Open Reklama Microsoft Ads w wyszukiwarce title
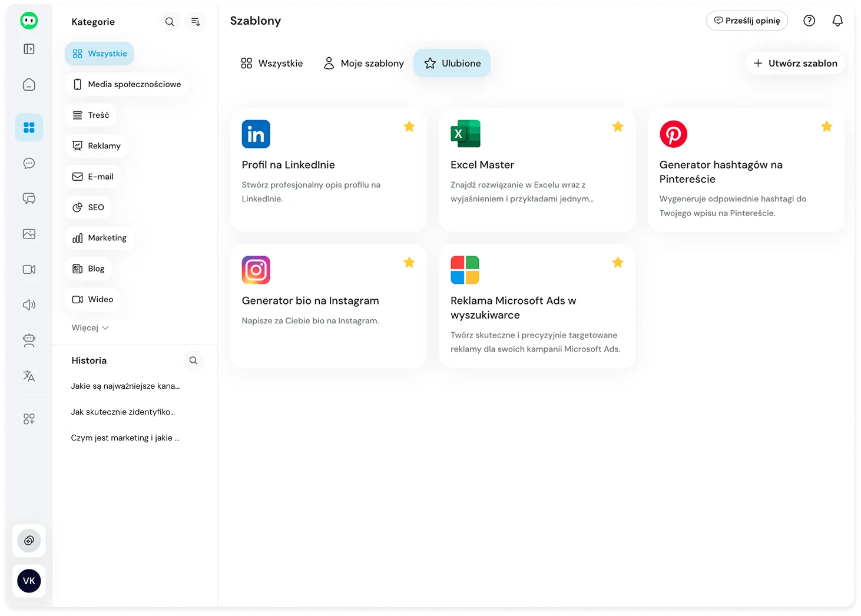The height and width of the screenshot is (616, 861). click(x=514, y=307)
